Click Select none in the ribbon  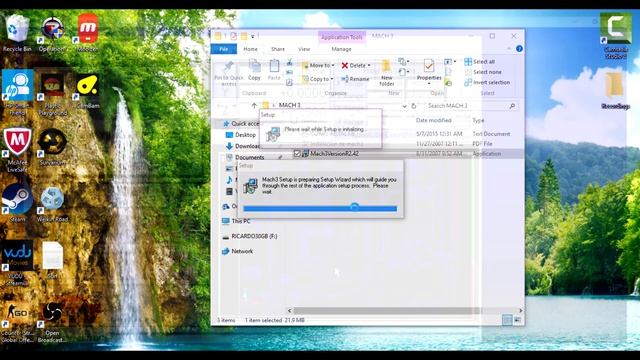click(x=483, y=72)
